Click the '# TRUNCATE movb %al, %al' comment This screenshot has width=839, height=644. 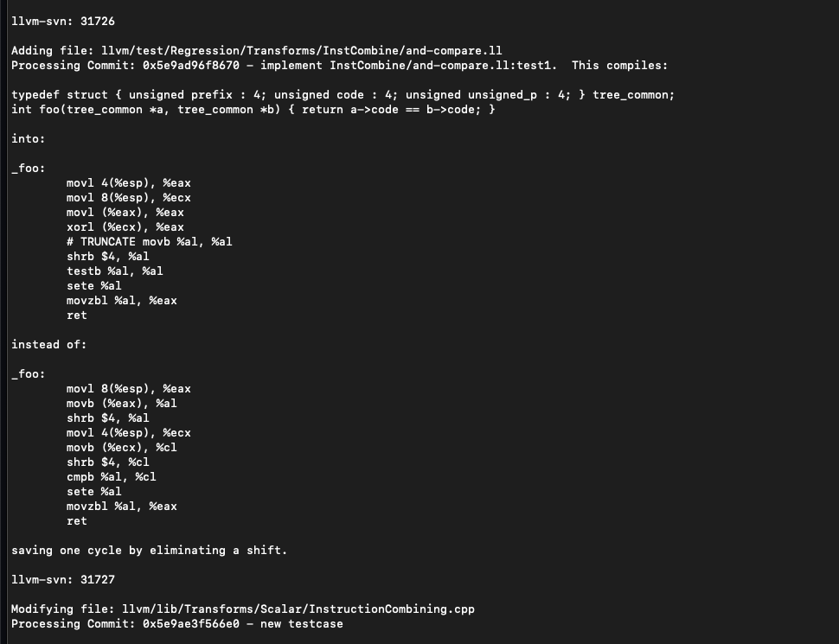150,242
